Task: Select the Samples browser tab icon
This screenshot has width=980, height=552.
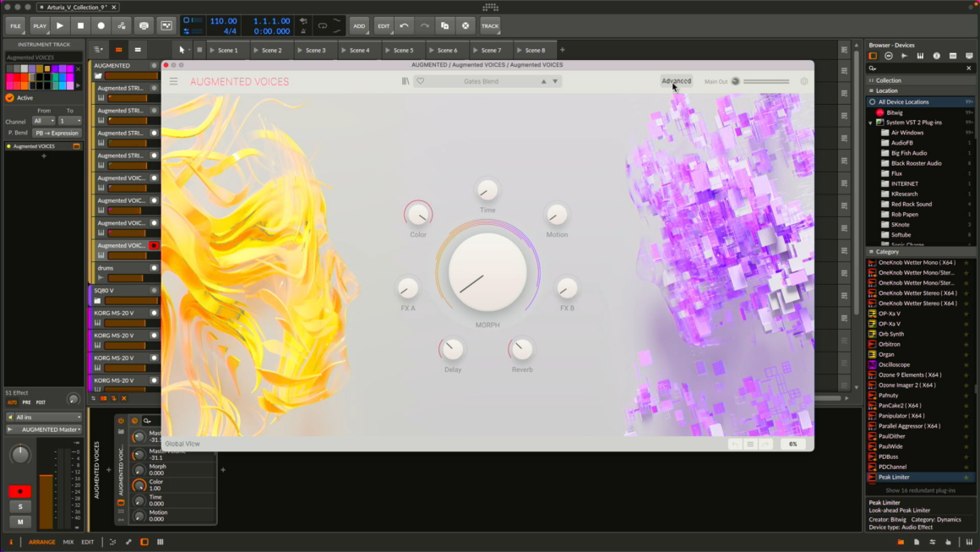Action: tap(904, 56)
